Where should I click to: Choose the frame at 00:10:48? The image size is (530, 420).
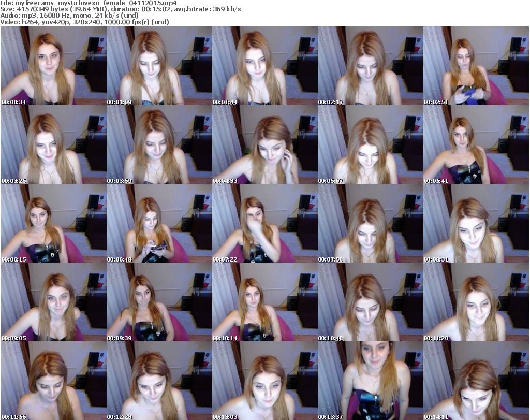[x=370, y=302]
